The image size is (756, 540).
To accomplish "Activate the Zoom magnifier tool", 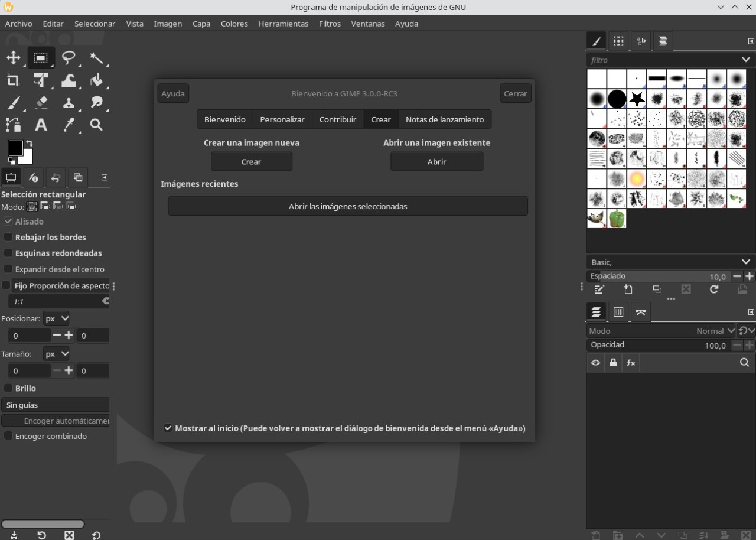I will [x=96, y=125].
